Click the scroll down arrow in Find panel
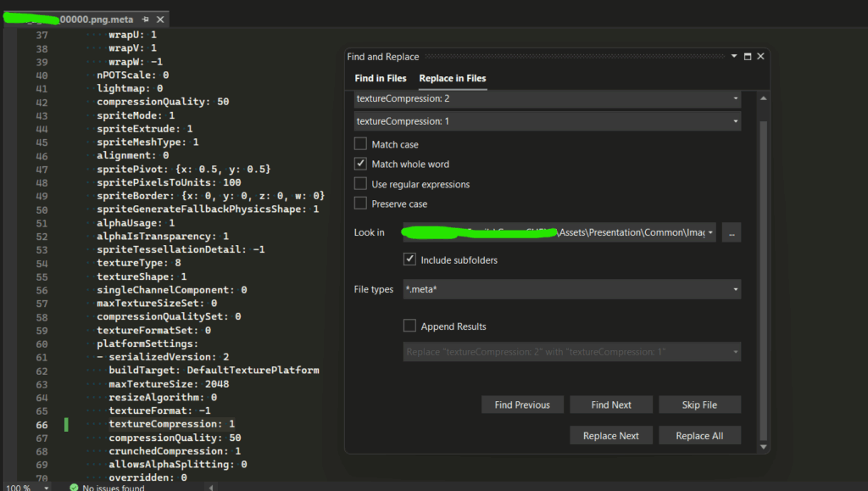The image size is (868, 491). [764, 447]
